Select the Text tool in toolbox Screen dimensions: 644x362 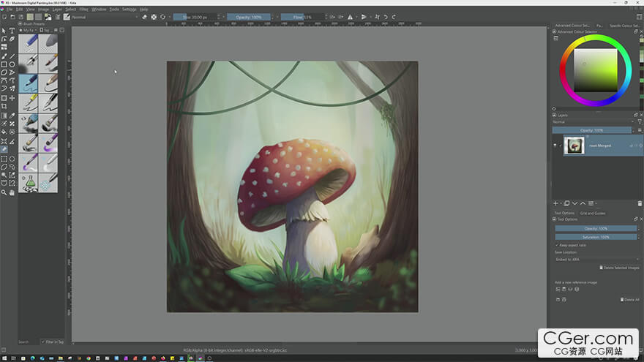(12, 31)
